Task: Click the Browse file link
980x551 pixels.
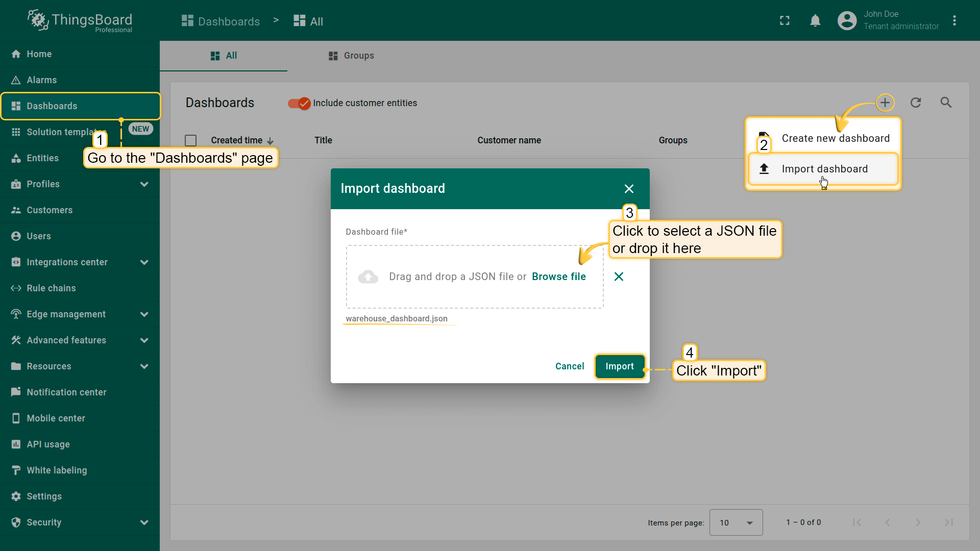Action: point(558,277)
